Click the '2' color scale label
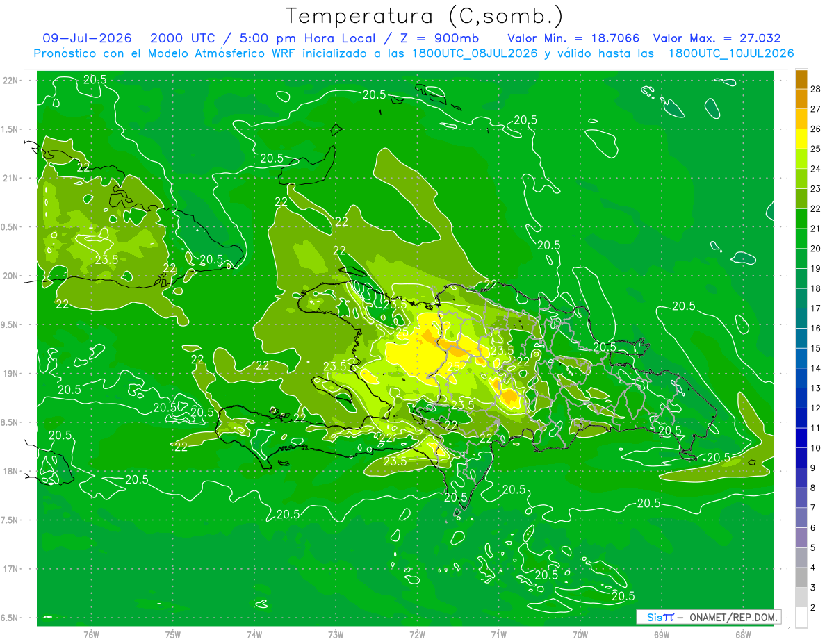The width and height of the screenshot is (834, 644). (814, 608)
